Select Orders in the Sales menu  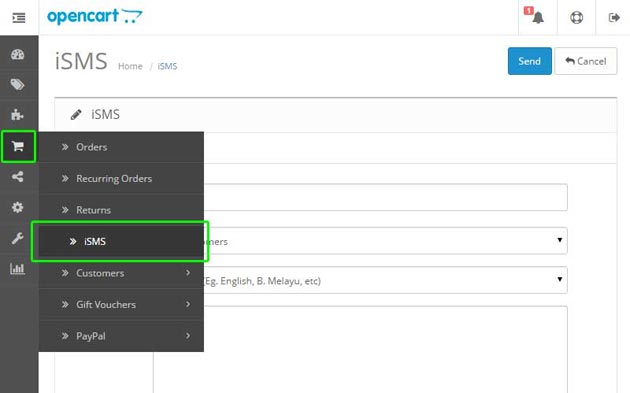[121, 147]
